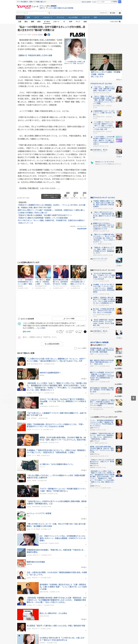Share the article on Facebook

[49, 35]
